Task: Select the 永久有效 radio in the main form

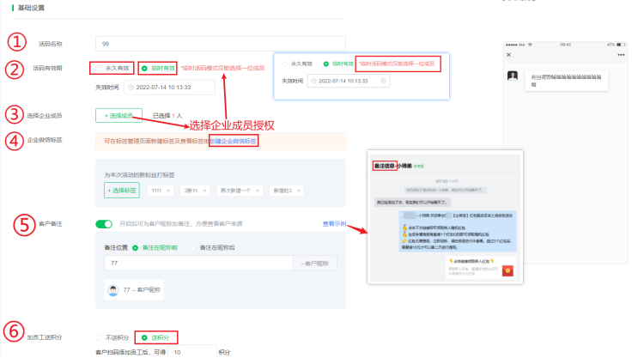Action: [x=99, y=68]
